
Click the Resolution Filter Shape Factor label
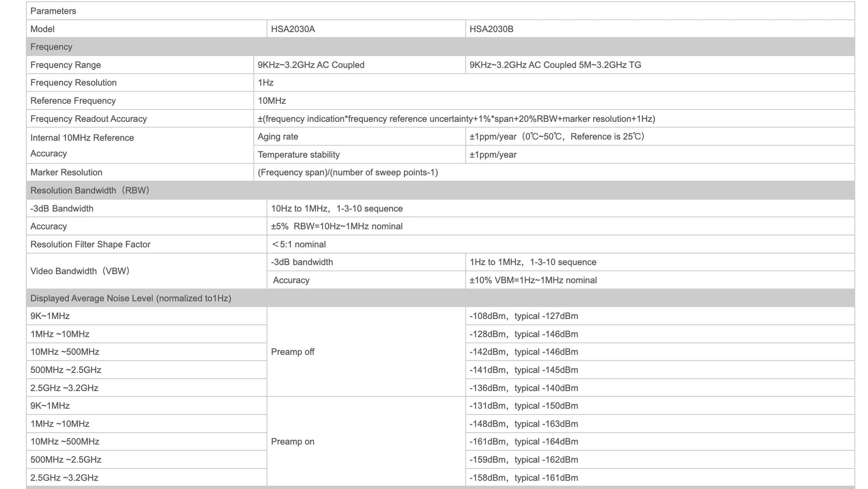click(x=90, y=244)
